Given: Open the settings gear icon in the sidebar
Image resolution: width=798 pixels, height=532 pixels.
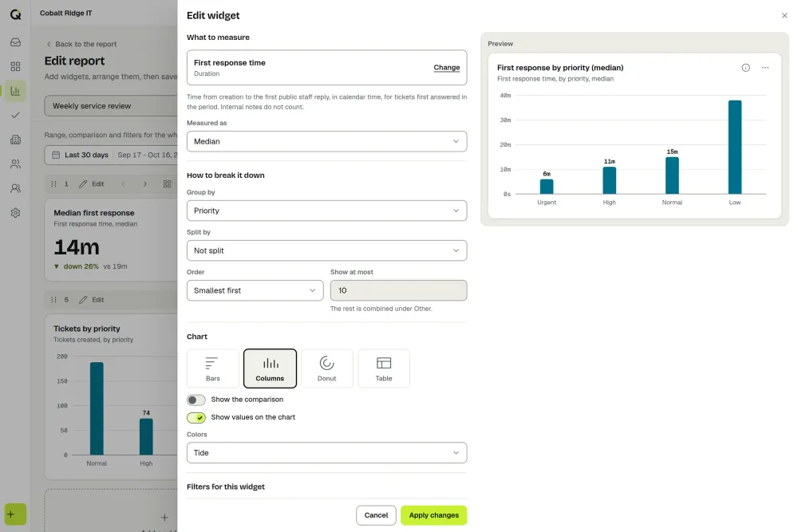Looking at the screenshot, I should [x=15, y=213].
